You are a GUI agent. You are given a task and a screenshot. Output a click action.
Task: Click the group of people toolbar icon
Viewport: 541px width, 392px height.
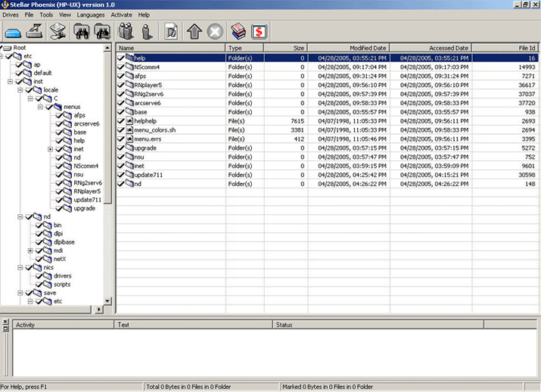(126, 31)
